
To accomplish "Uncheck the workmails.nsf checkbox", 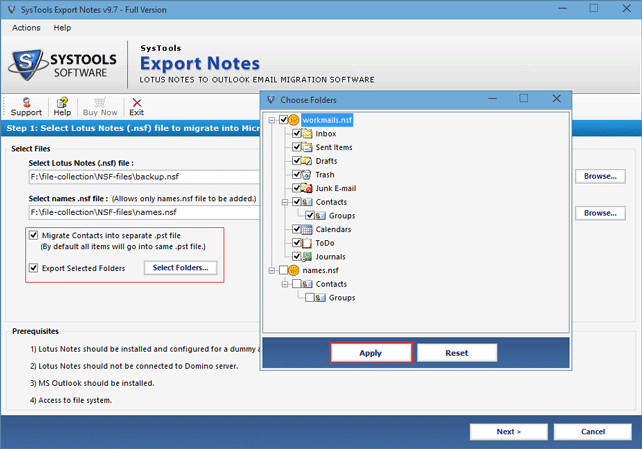I will (x=283, y=120).
